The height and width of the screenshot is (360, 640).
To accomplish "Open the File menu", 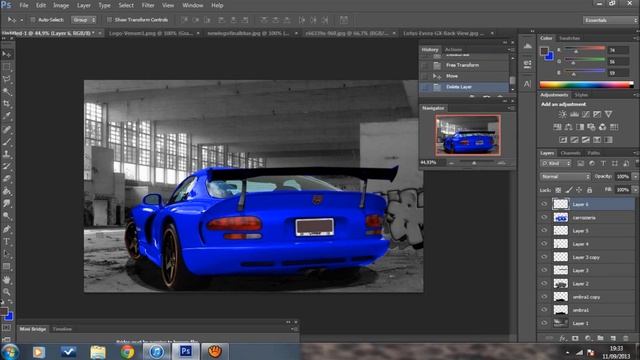I will click(24, 5).
